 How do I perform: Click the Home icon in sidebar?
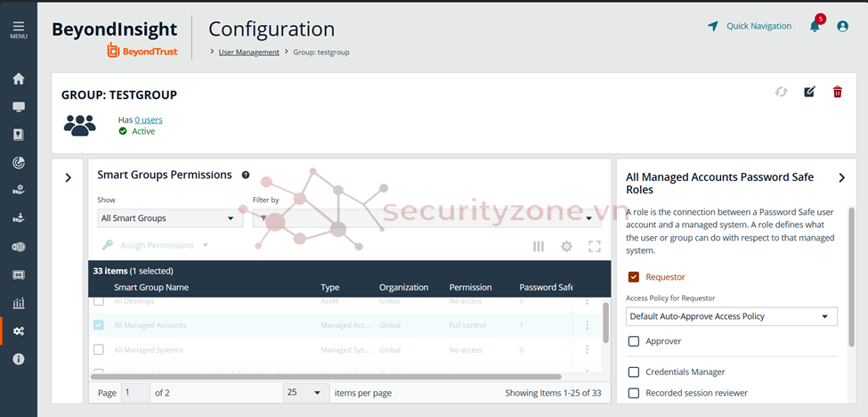[18, 78]
